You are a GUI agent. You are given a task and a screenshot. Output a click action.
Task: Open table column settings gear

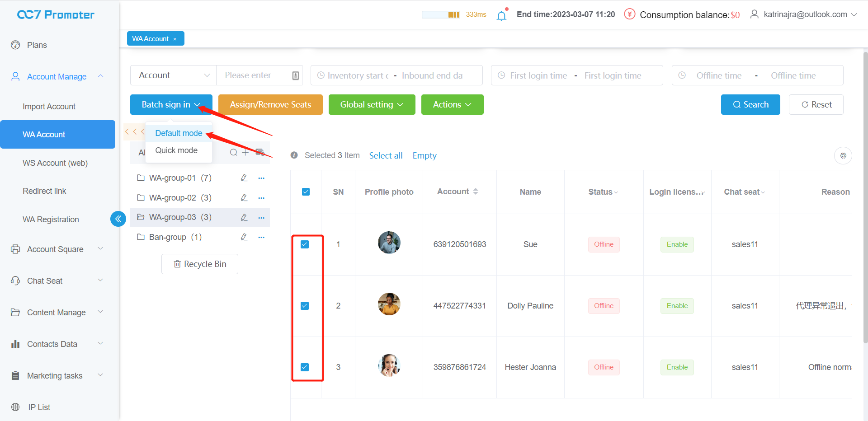click(843, 155)
